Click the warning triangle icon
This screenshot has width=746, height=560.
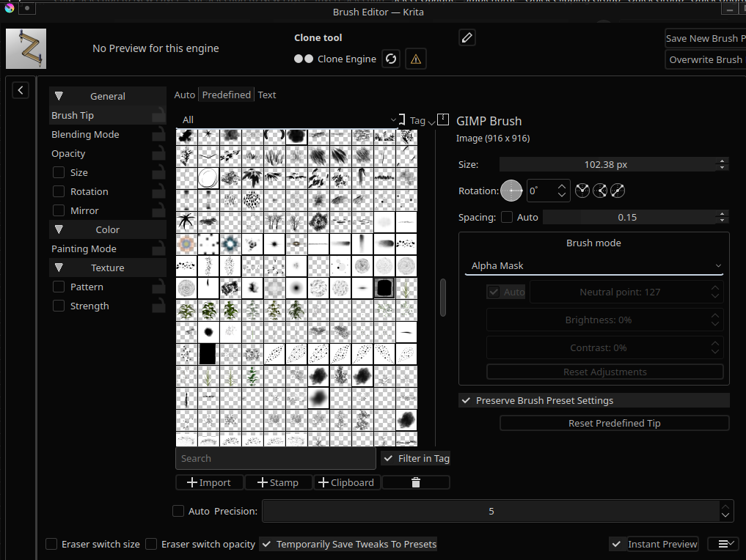click(415, 59)
